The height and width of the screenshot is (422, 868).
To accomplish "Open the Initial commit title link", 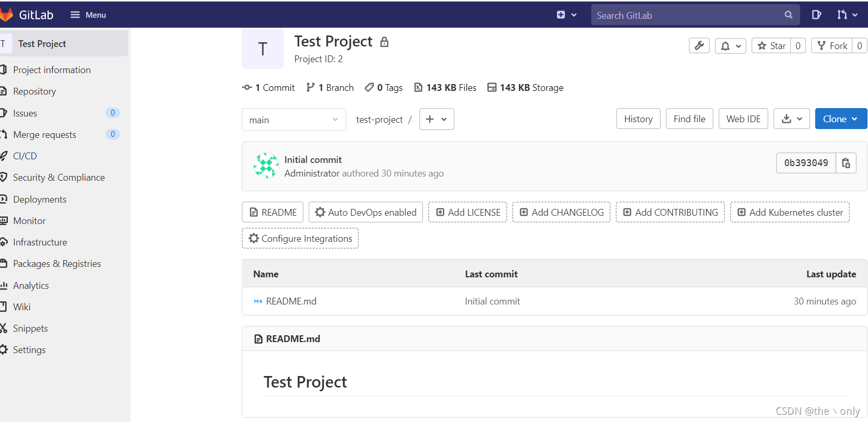I will click(x=313, y=160).
